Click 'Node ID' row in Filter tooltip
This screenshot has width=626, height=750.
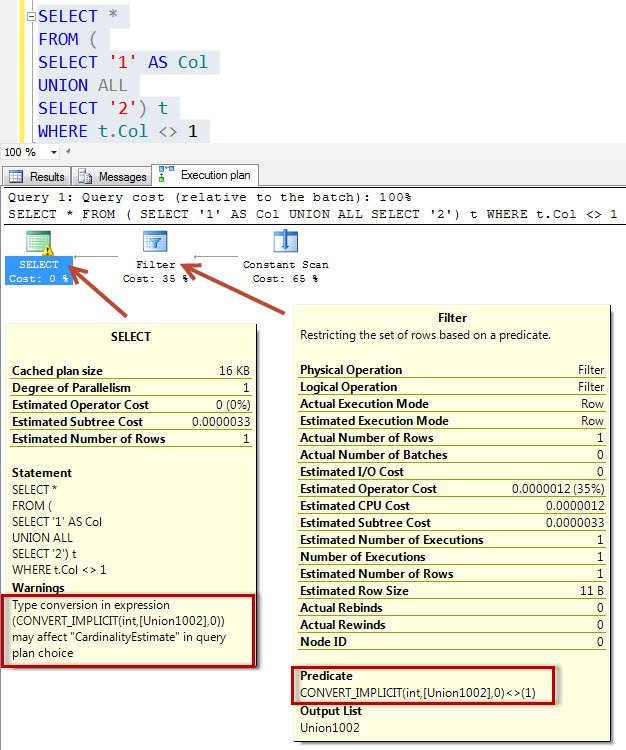pyautogui.click(x=452, y=641)
